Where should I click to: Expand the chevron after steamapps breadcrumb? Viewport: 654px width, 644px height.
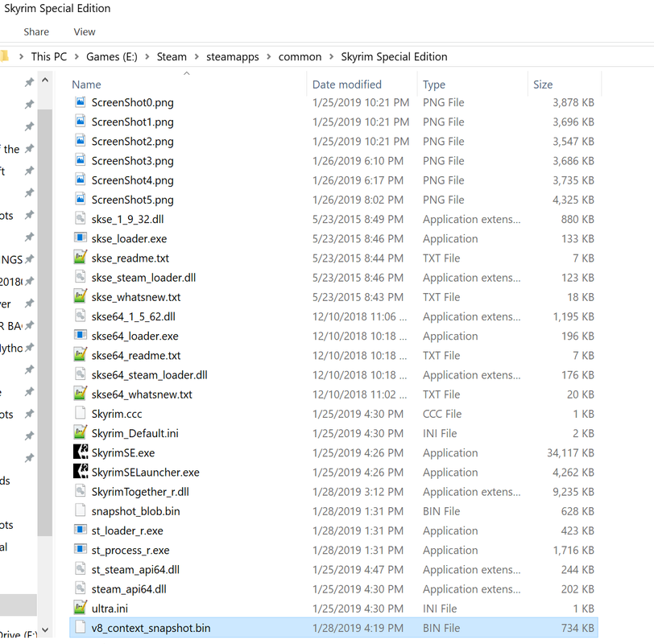coord(269,56)
